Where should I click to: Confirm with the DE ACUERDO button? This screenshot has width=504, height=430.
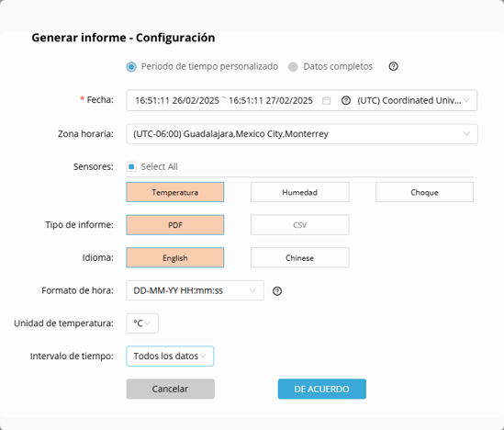[x=321, y=389]
